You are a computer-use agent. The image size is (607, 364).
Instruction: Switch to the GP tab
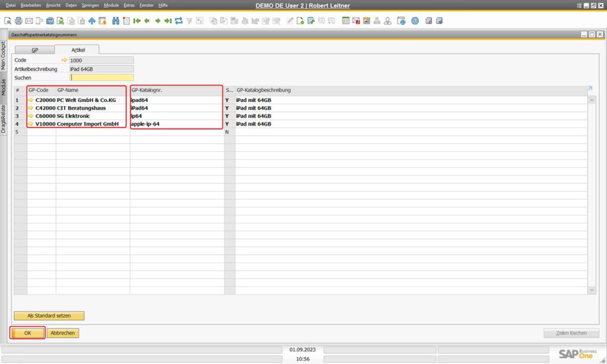[x=35, y=50]
